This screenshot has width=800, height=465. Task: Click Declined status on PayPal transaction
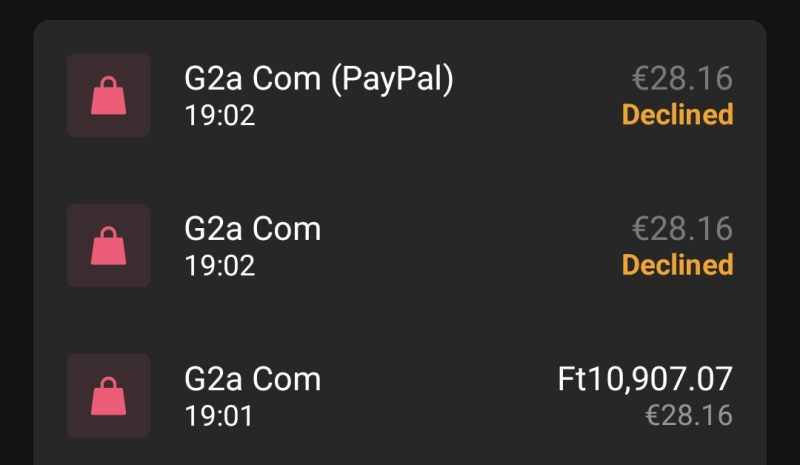pyautogui.click(x=677, y=115)
